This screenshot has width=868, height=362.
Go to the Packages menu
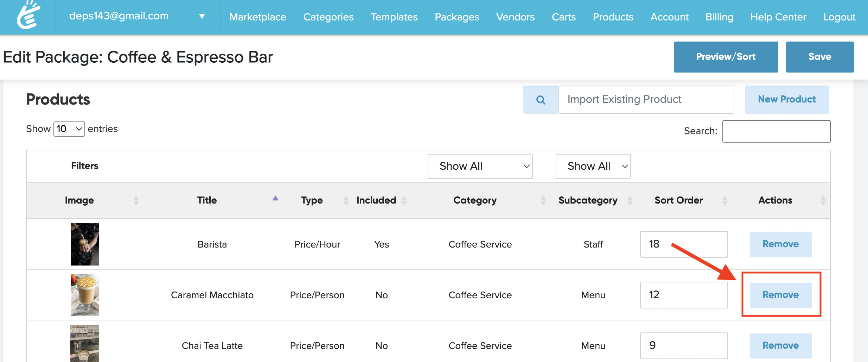click(457, 17)
